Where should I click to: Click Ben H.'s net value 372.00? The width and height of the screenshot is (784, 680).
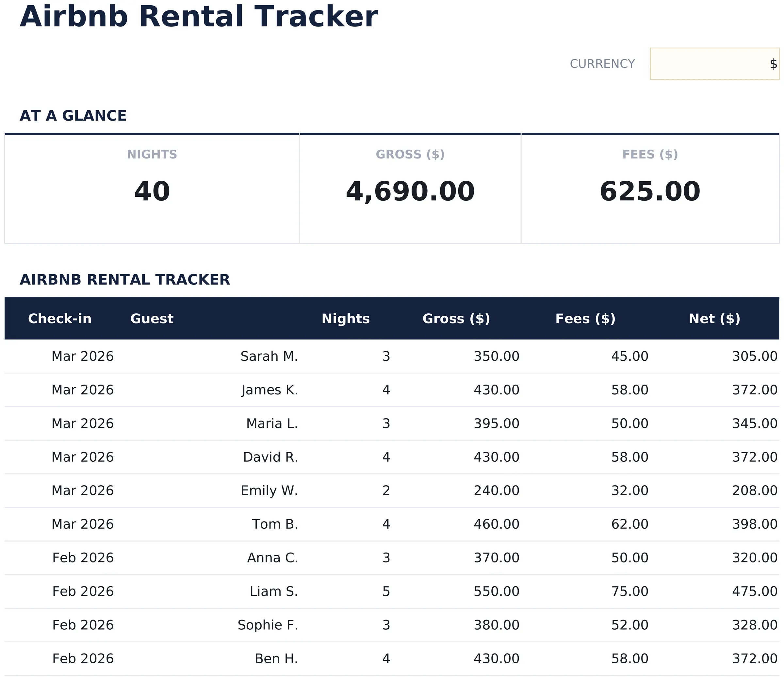(x=755, y=659)
